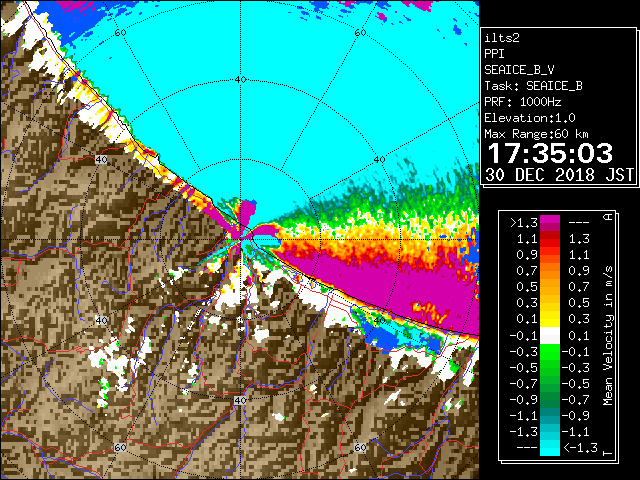
Task: Click the "40" range label on the north axis
Action: tap(241, 80)
